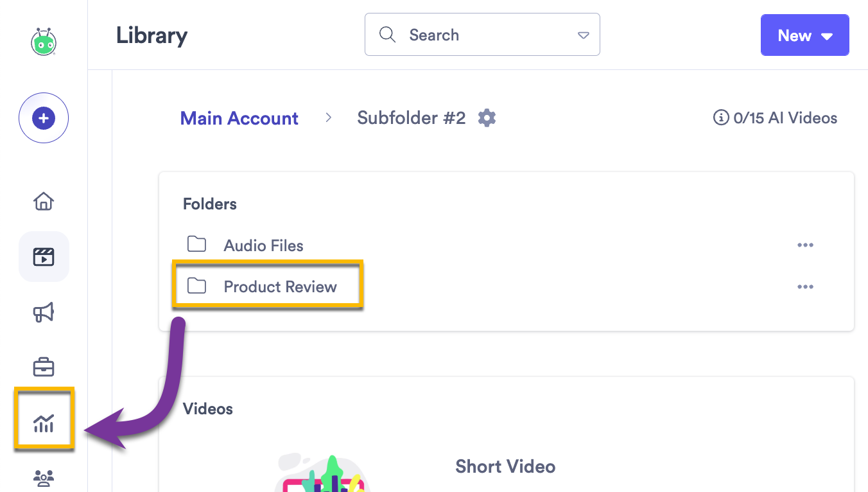Navigate back via the Main Account breadcrumb
The width and height of the screenshot is (868, 492).
pyautogui.click(x=239, y=118)
